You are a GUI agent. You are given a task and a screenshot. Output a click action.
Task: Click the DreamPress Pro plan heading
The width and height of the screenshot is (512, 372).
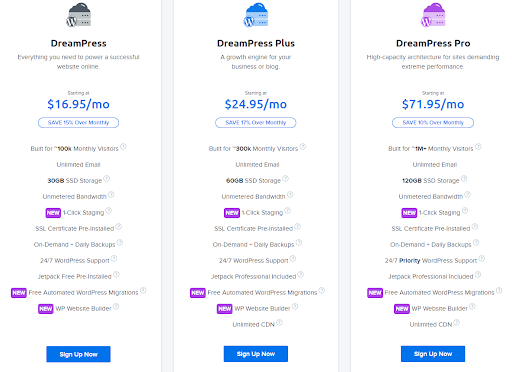433,43
